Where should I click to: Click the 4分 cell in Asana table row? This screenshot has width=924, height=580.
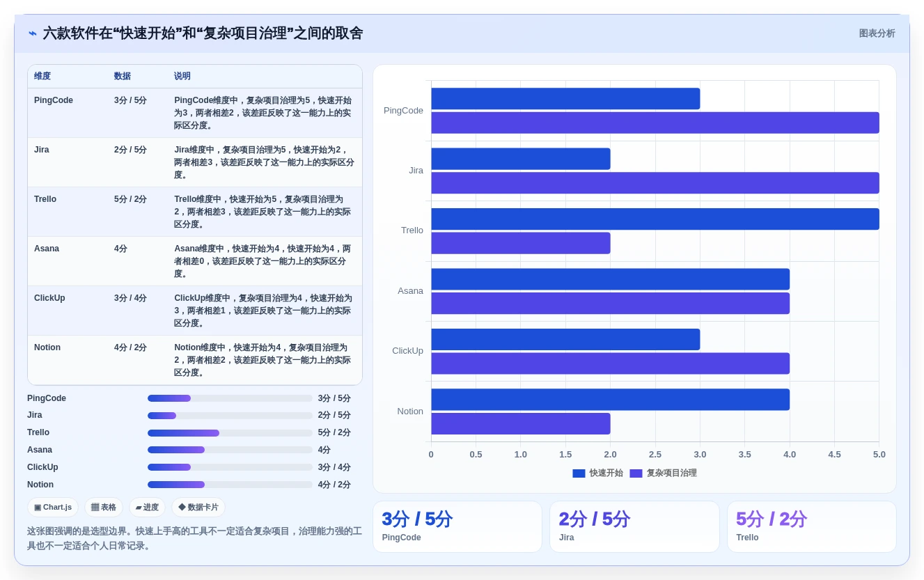(120, 249)
